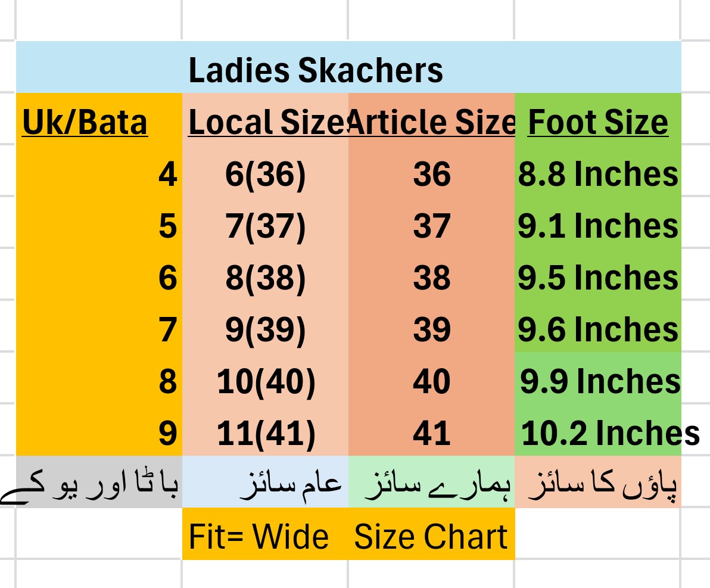Click the cell showing 7(37)
The image size is (710, 588).
(x=265, y=227)
